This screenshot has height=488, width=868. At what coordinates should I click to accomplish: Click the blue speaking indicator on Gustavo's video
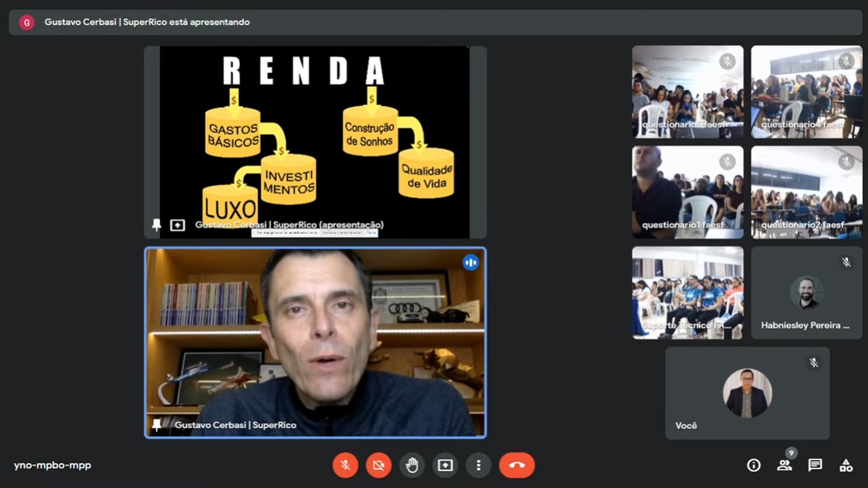click(x=471, y=262)
